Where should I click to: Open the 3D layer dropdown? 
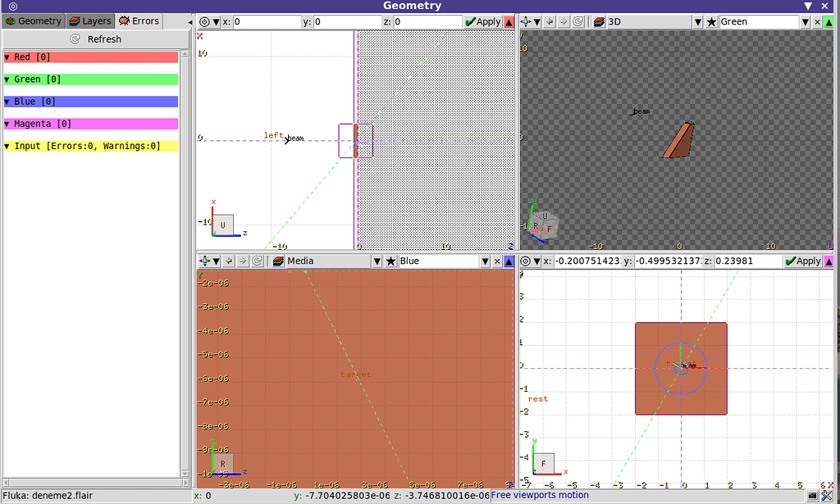point(699,22)
